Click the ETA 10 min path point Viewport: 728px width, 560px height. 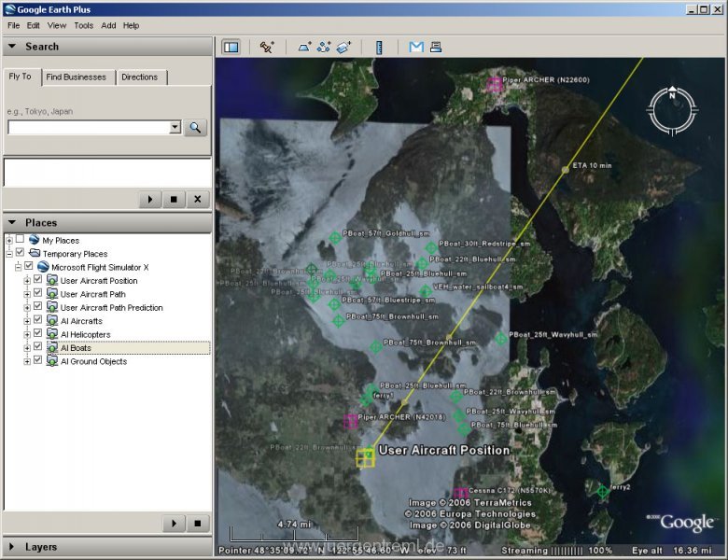coord(565,170)
